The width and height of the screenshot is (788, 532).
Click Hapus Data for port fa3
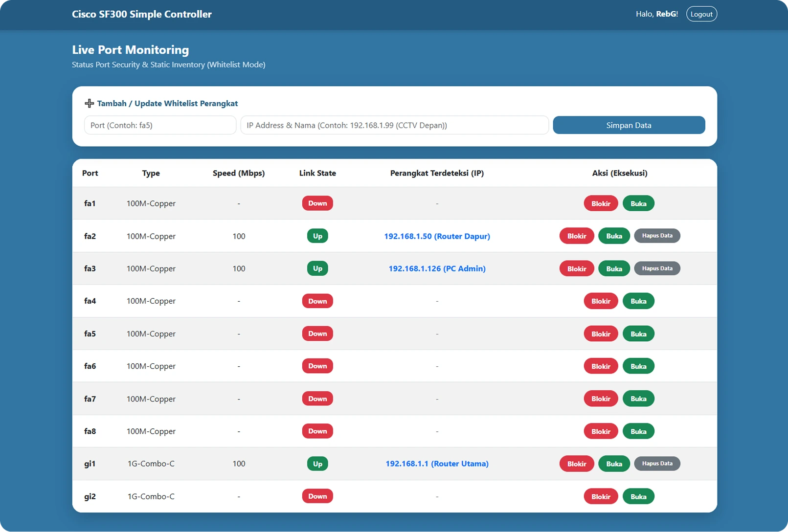[657, 268]
